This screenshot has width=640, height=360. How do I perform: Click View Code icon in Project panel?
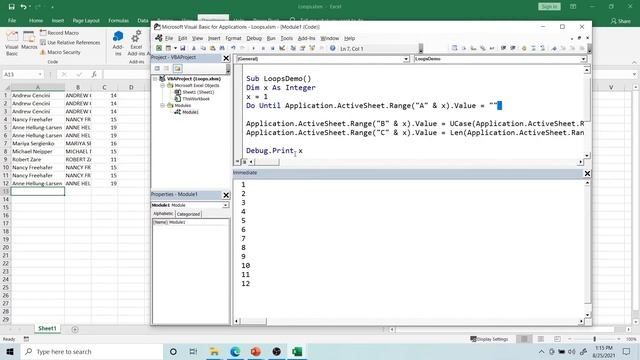[157, 69]
